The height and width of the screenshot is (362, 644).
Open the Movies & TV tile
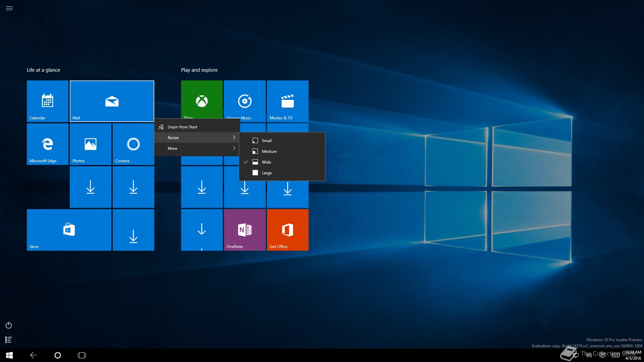(x=288, y=101)
